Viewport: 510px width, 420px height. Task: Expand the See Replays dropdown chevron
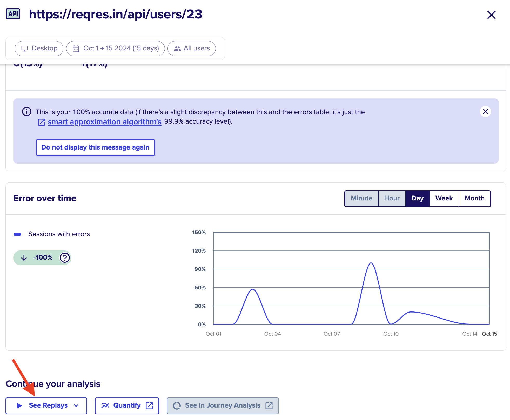click(x=76, y=406)
